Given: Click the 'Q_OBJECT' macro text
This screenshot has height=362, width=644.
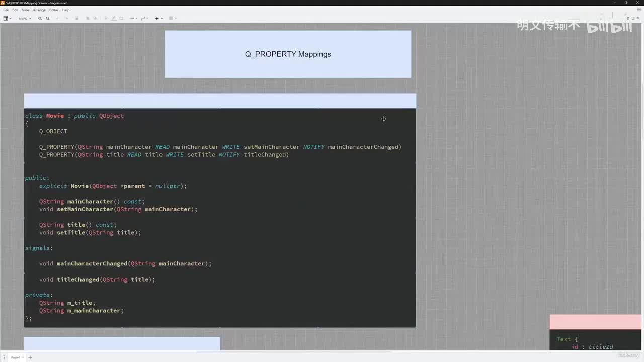Looking at the screenshot, I should tap(53, 131).
